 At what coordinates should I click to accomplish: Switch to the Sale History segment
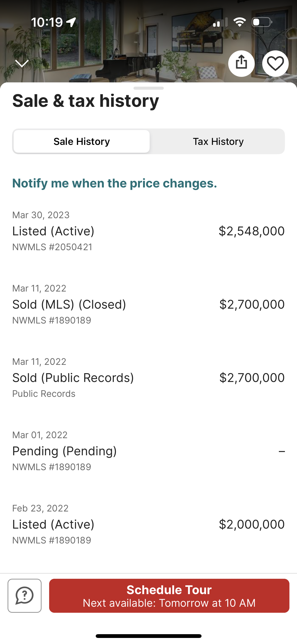tap(82, 141)
